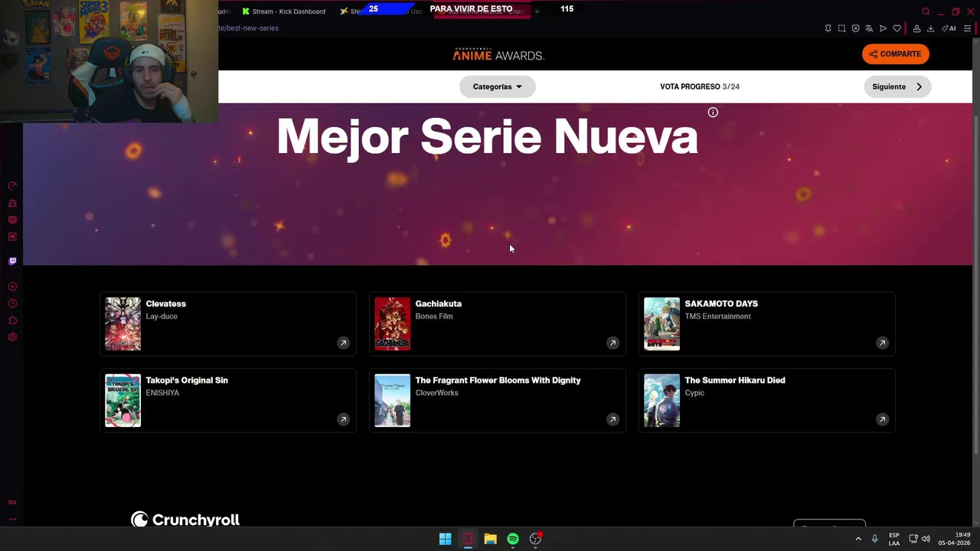Select the Clevatess poster thumbnail
Image resolution: width=980 pixels, height=551 pixels.
coord(123,324)
